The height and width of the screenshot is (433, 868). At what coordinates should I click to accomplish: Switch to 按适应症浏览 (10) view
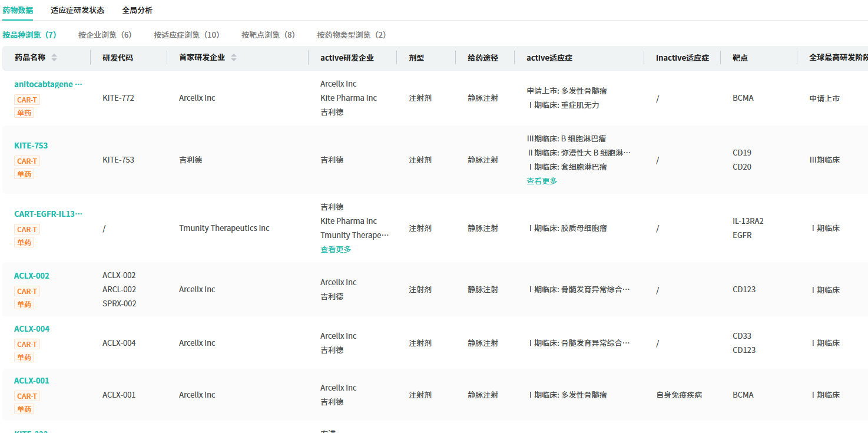[x=187, y=35]
